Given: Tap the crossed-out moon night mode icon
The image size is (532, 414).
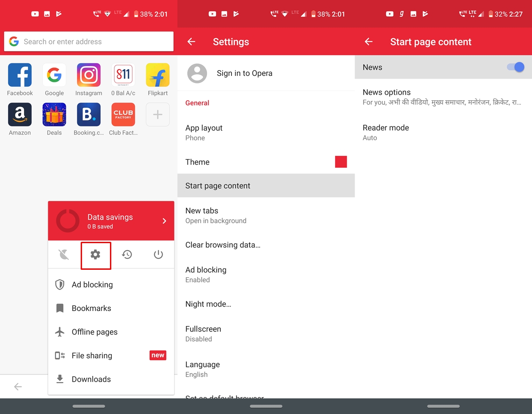Looking at the screenshot, I should [x=64, y=255].
